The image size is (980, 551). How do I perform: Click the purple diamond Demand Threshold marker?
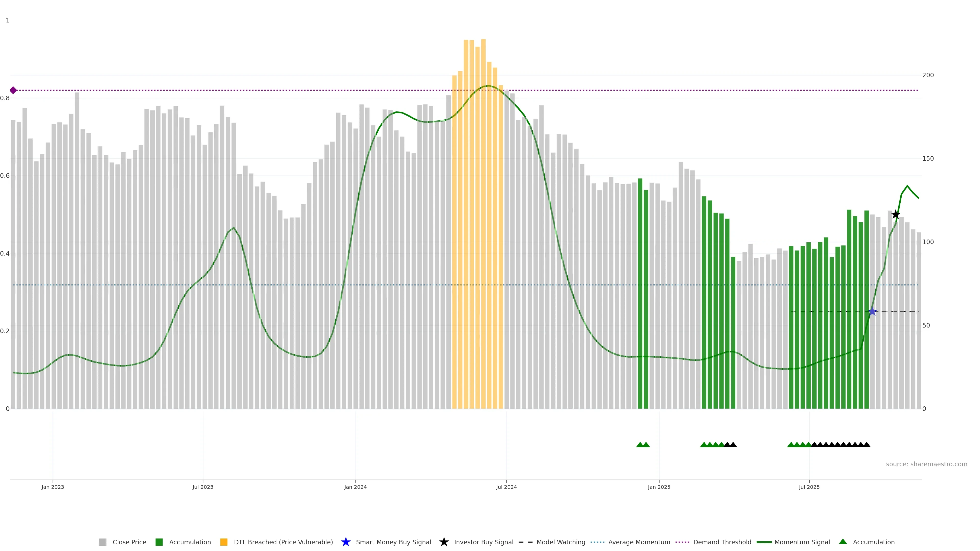(13, 90)
